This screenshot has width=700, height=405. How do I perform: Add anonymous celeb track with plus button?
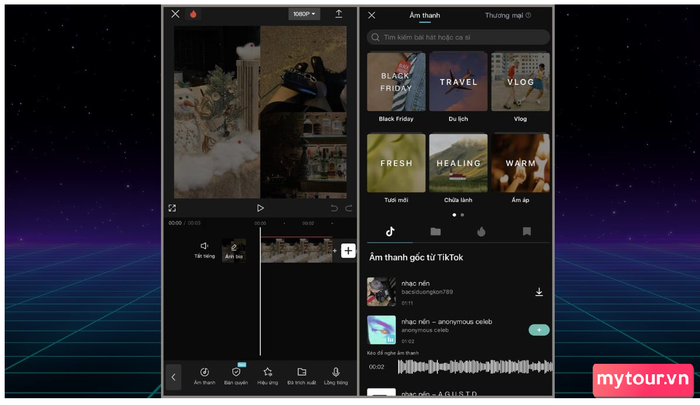(539, 329)
